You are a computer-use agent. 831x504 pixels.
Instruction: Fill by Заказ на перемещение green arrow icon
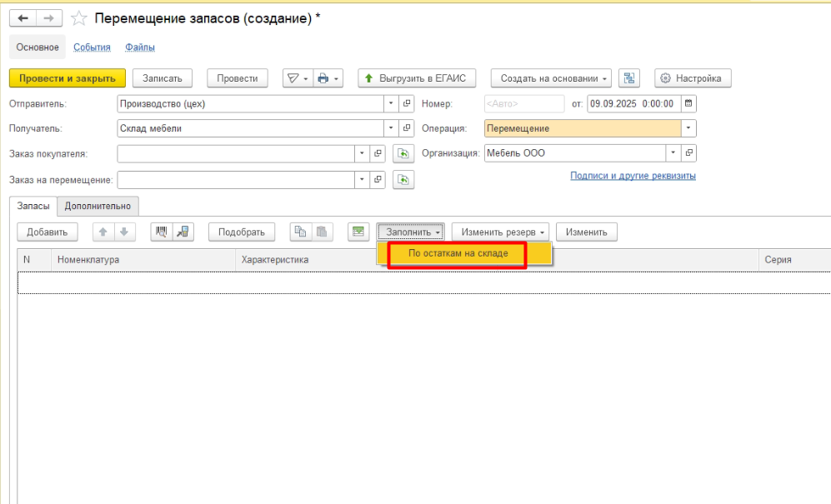403,180
